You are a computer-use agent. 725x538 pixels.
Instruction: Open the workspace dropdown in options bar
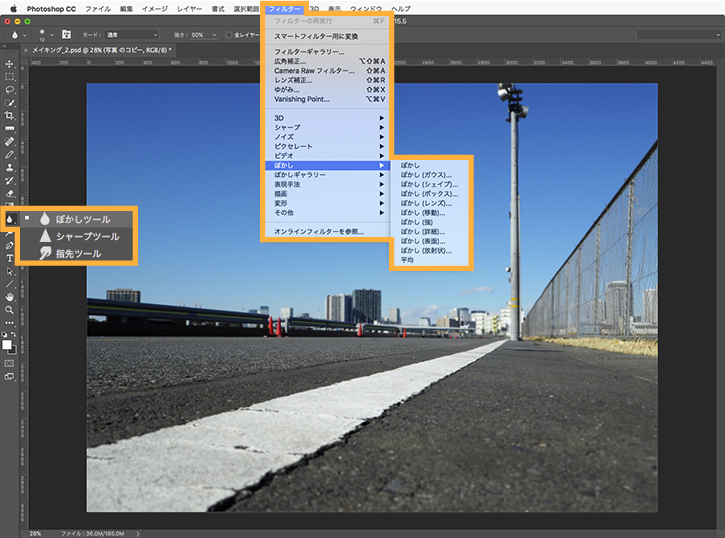(x=679, y=35)
